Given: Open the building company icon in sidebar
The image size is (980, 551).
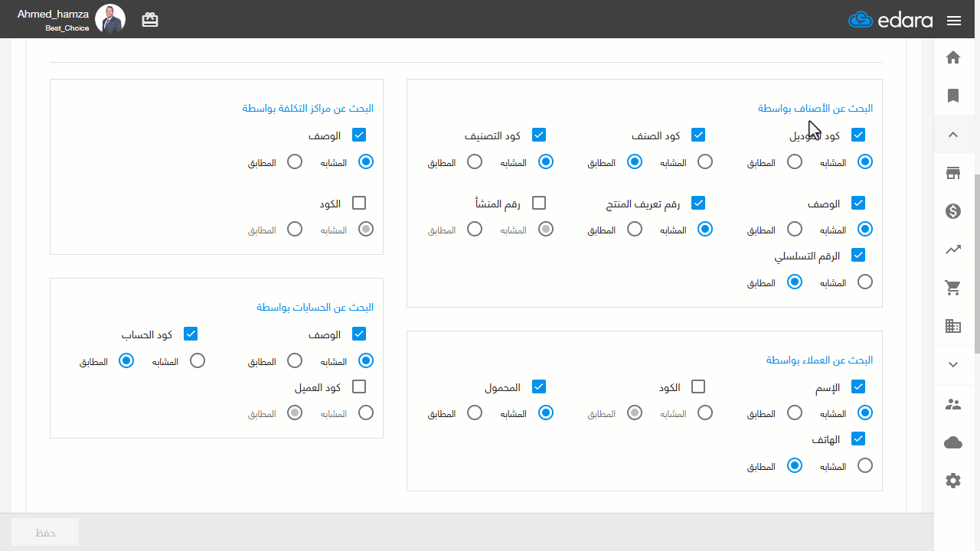Looking at the screenshot, I should click(x=953, y=326).
